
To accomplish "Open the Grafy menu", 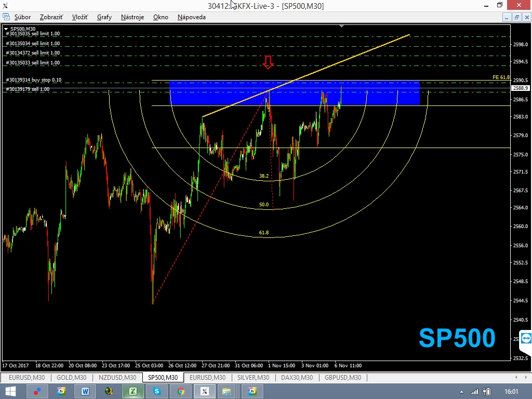I will [104, 17].
